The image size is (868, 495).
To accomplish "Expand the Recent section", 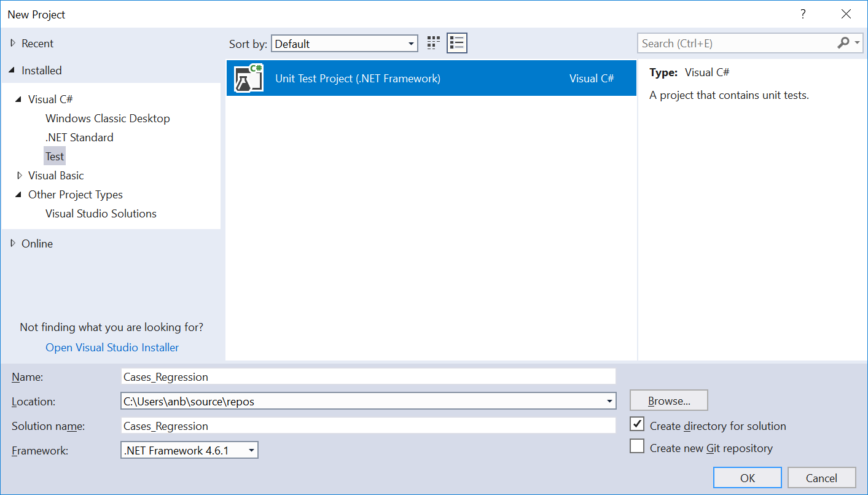I will (13, 44).
